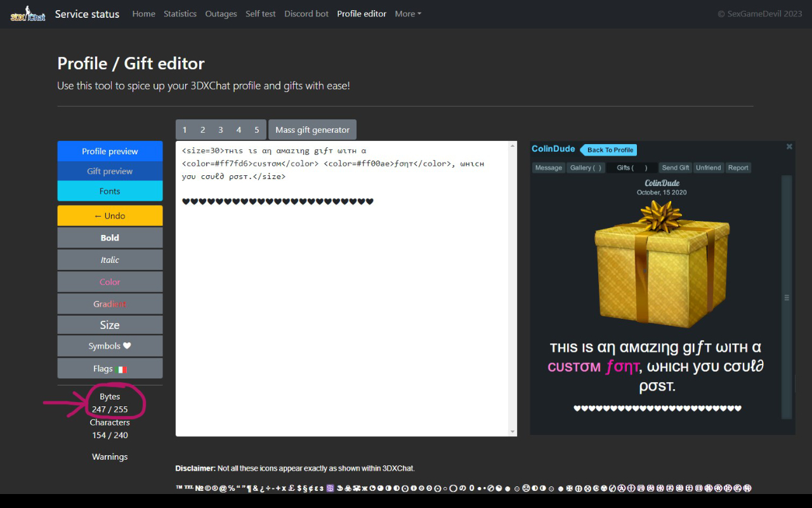
Task: Switch to Gift preview mode
Action: (110, 171)
